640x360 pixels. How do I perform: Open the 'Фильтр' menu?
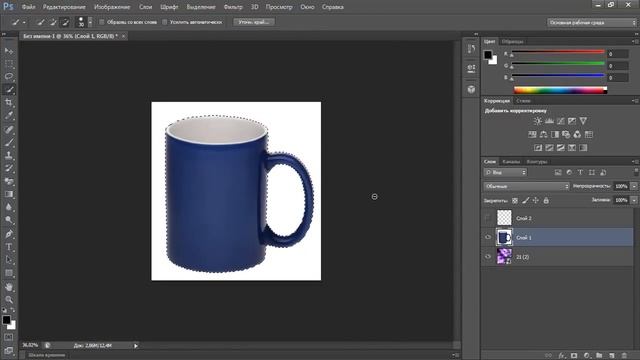coord(233,7)
